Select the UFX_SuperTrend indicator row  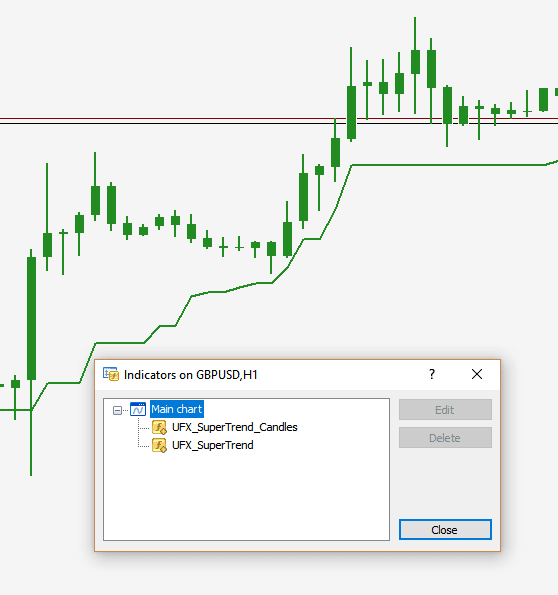(x=213, y=445)
